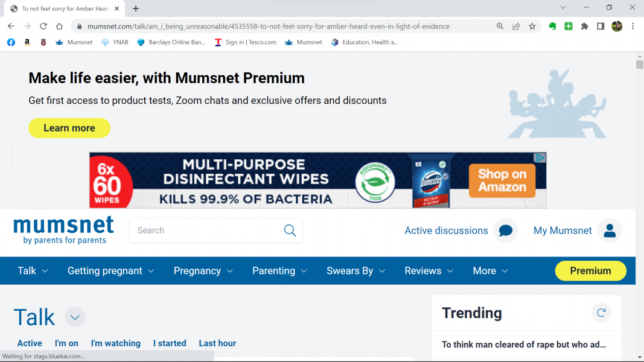Open the Chrome extensions puzzle icon
644x362 pixels.
(x=584, y=27)
